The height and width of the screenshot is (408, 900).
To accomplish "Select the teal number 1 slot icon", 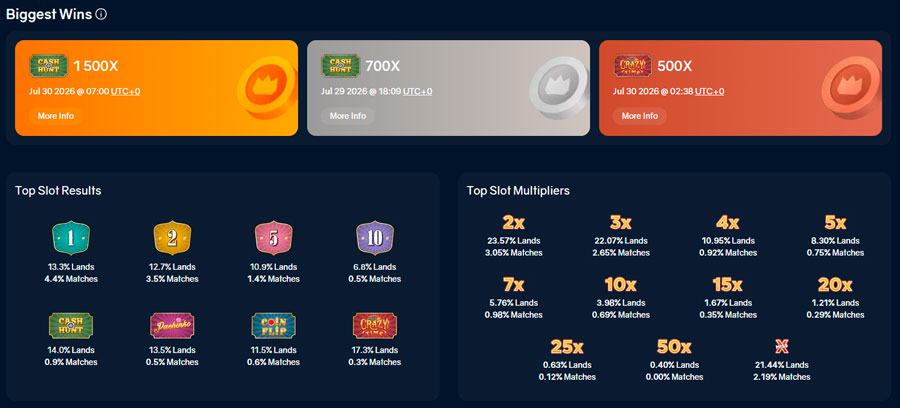I will coord(71,238).
